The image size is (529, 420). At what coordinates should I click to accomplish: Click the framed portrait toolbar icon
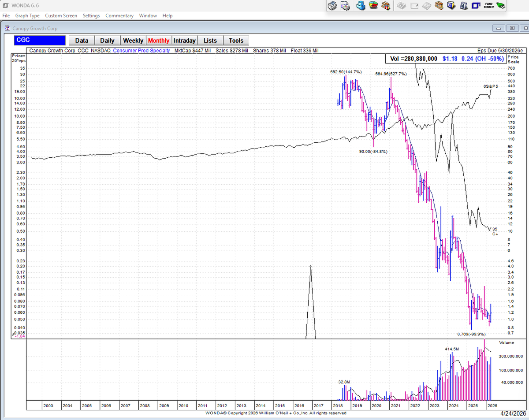click(463, 6)
